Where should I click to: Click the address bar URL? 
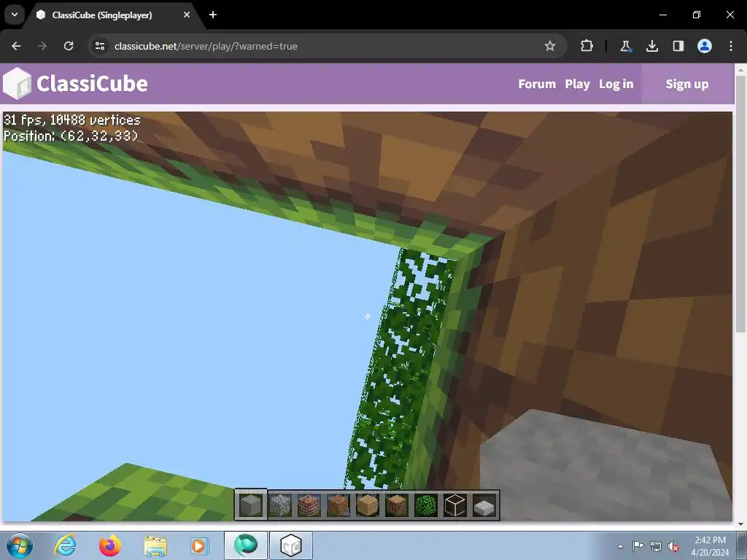click(x=206, y=46)
